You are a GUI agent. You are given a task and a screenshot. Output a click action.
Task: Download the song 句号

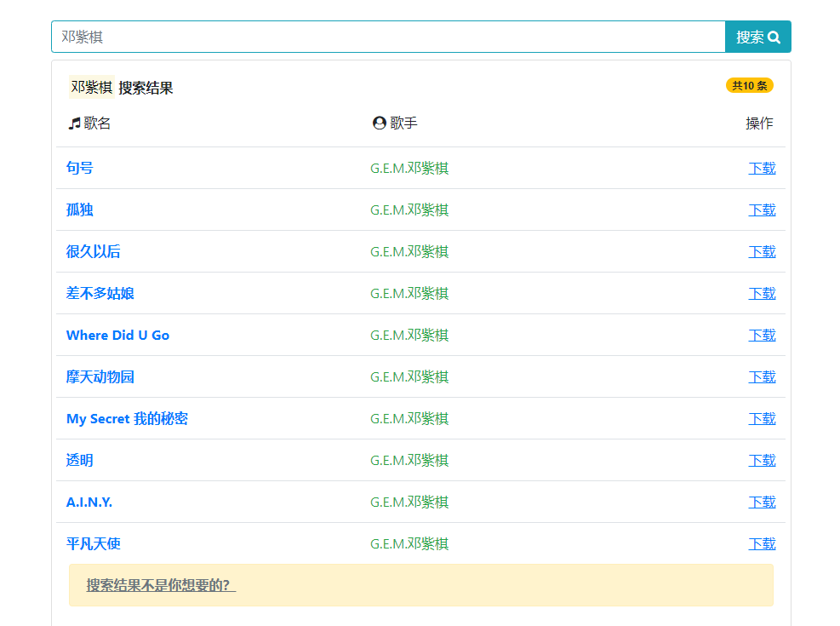pyautogui.click(x=762, y=168)
